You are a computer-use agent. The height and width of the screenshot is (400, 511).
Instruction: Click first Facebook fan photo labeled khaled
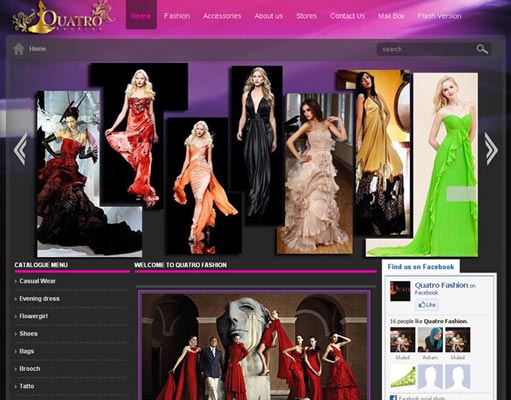click(403, 339)
